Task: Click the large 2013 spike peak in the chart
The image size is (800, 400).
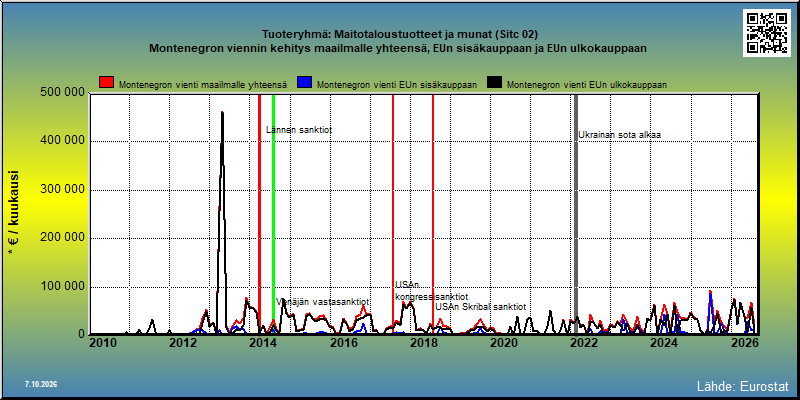Action: pos(222,113)
